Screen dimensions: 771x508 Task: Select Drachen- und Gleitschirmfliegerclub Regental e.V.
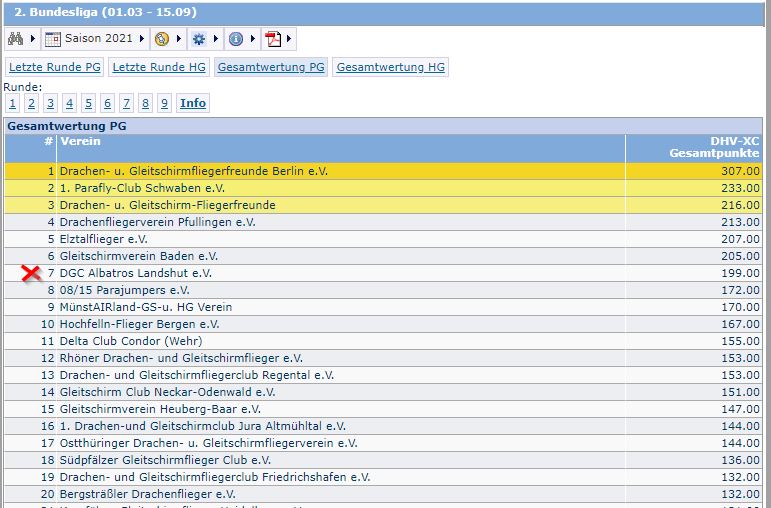tap(197, 375)
